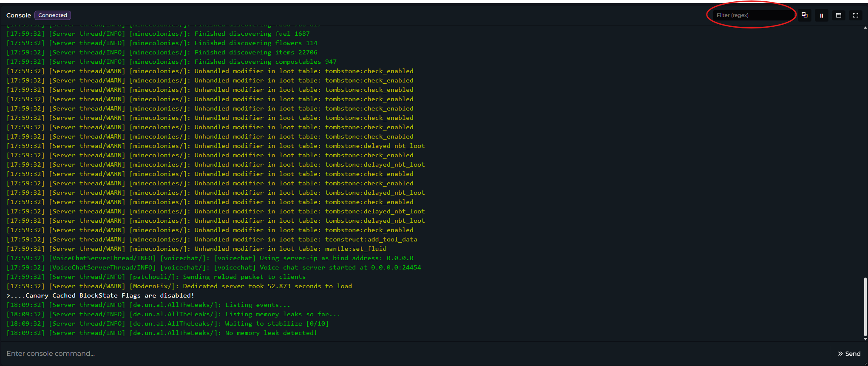Select the tconstruct:add_tool_data warning line
The height and width of the screenshot is (366, 868).
212,239
